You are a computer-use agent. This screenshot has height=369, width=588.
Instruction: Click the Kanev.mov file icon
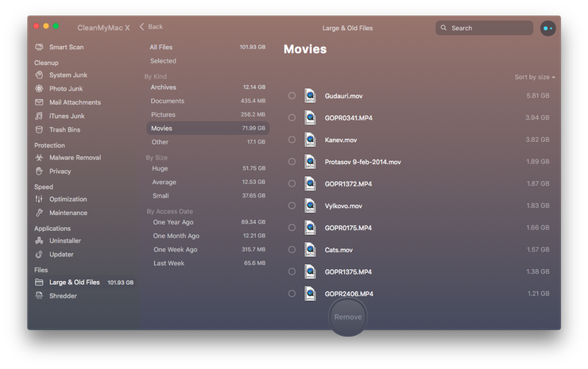point(310,140)
